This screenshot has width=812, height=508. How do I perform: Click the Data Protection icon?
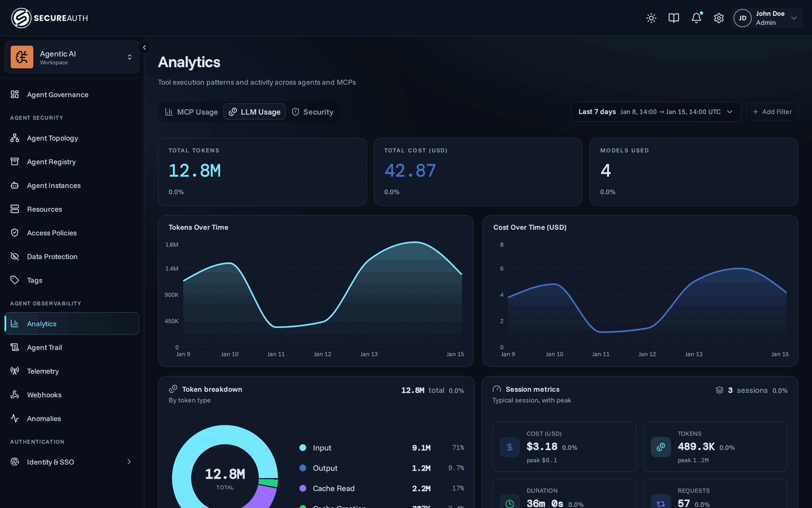tap(15, 256)
